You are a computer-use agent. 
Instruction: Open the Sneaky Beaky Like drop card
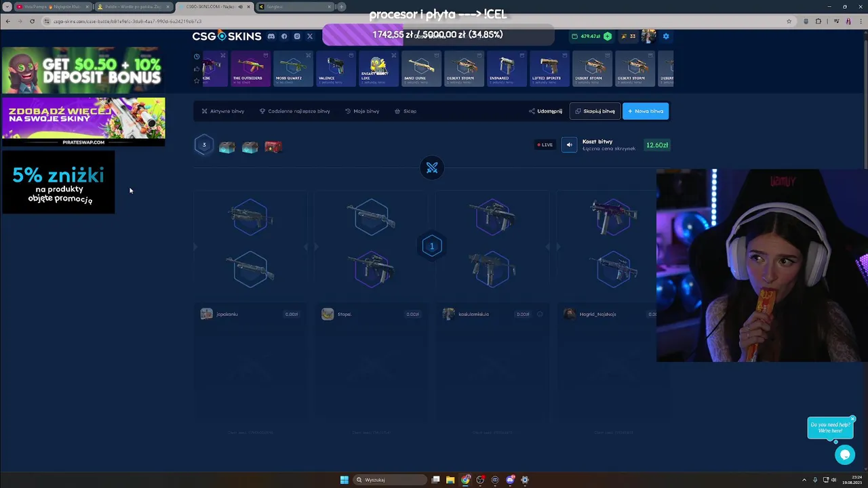click(378, 68)
